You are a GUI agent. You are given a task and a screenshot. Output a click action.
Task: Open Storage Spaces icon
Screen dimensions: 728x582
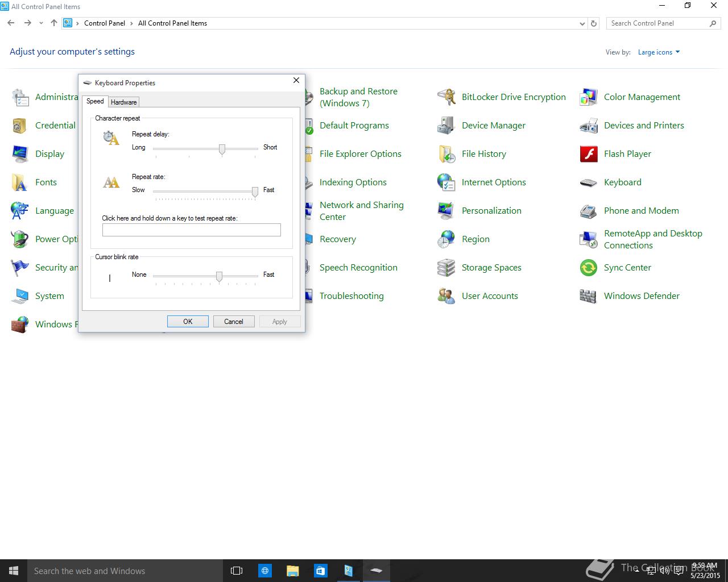click(446, 268)
